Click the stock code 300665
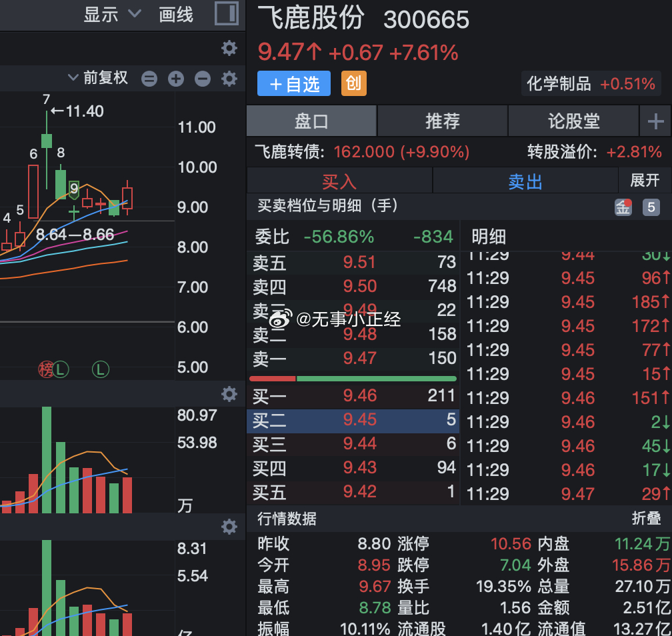This screenshot has height=636, width=672. (427, 20)
